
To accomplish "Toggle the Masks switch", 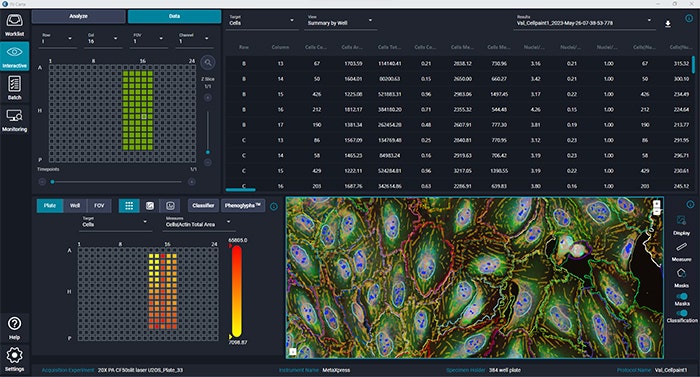I will pos(682,296).
